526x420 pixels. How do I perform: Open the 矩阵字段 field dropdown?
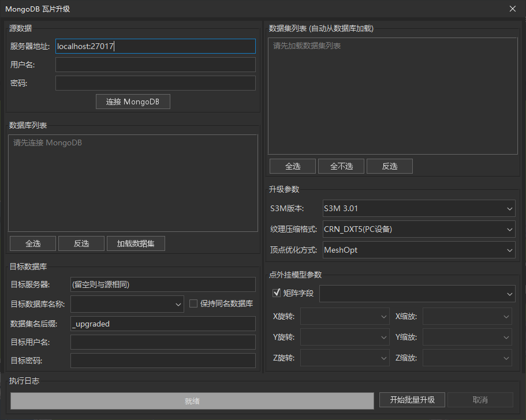coord(417,294)
